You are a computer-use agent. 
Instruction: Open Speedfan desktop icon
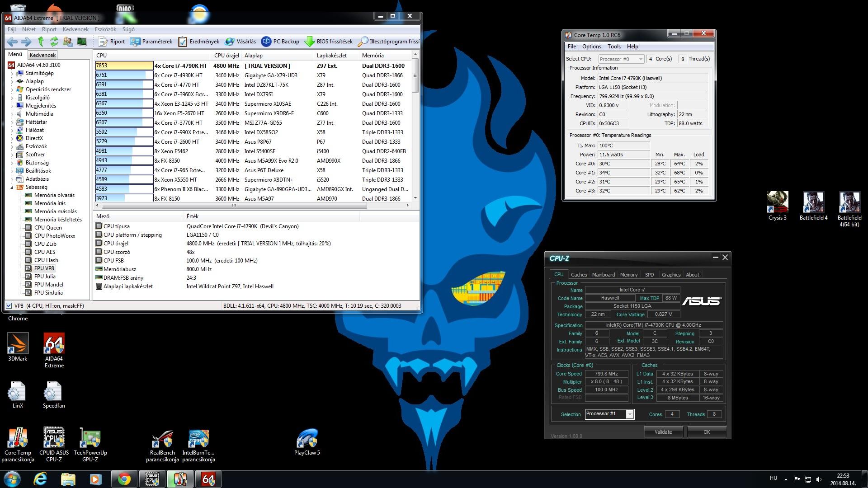click(x=54, y=395)
